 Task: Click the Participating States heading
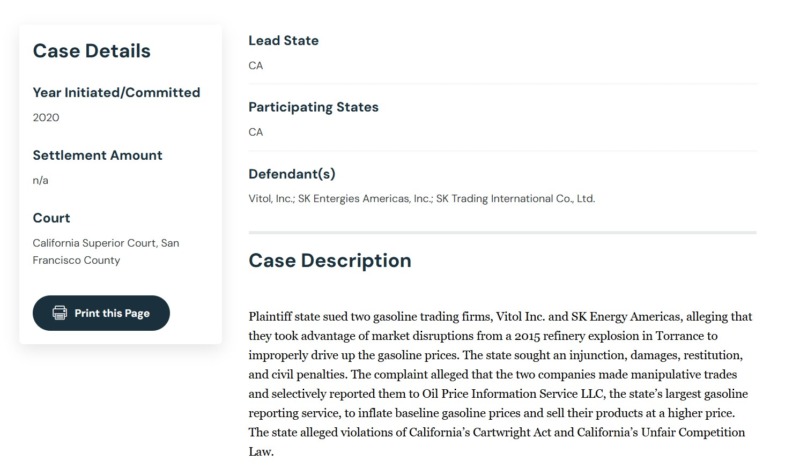coord(313,107)
